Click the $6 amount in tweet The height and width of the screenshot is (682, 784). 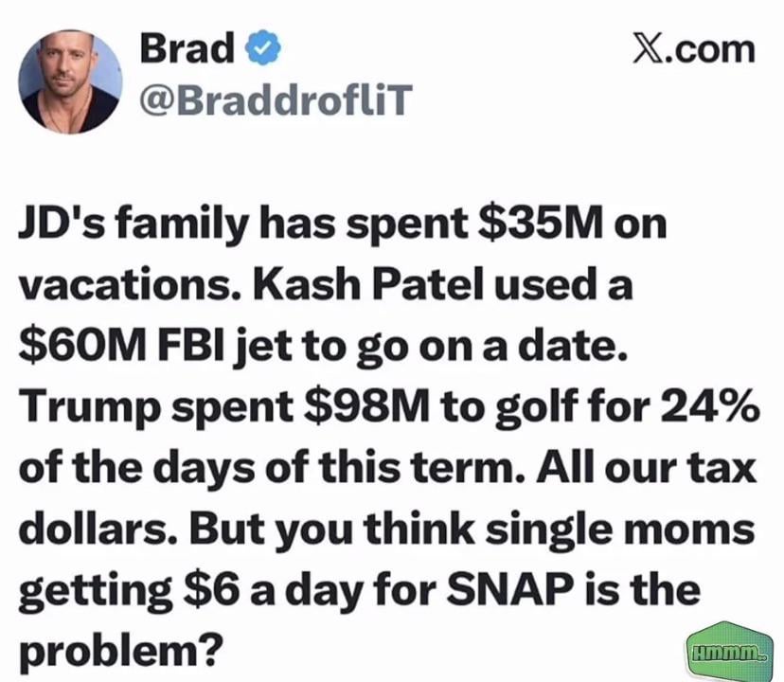click(x=210, y=588)
